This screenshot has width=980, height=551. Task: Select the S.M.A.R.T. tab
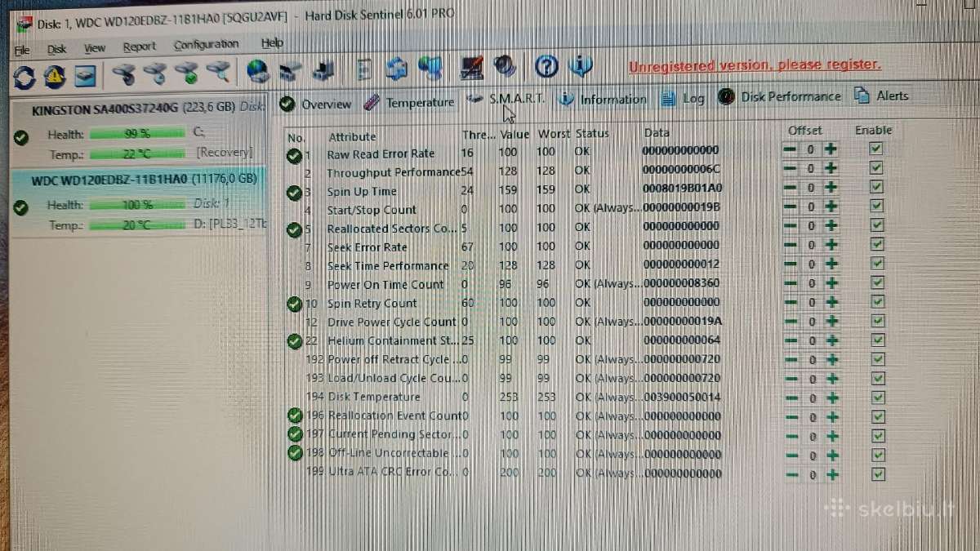[x=506, y=99]
